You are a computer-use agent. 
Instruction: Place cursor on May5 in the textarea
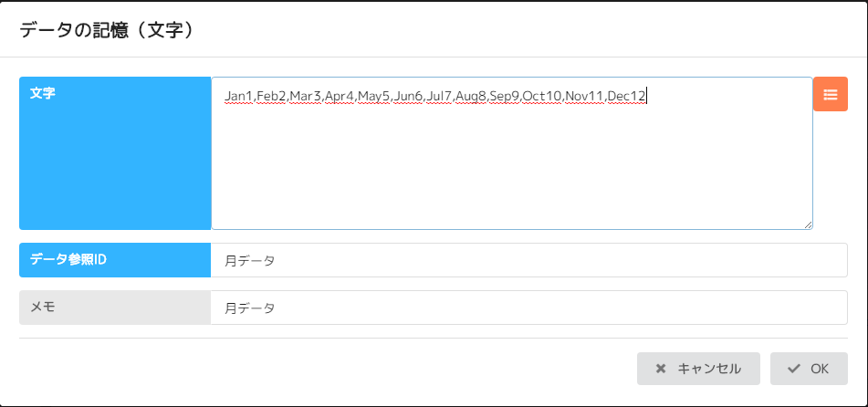pyautogui.click(x=373, y=97)
